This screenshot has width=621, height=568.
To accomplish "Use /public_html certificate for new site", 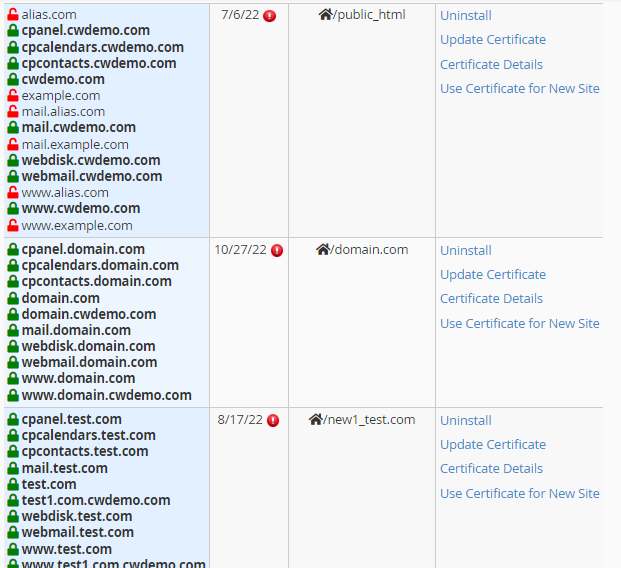I will 519,89.
